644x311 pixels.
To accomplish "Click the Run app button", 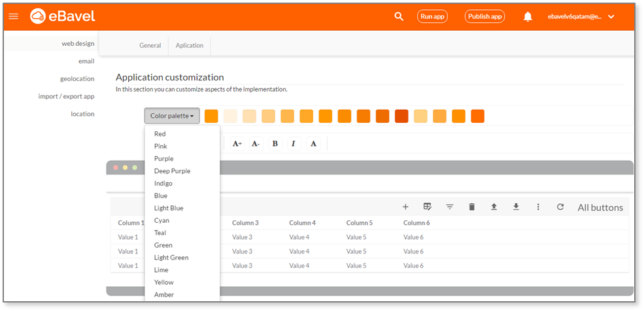I will click(432, 16).
